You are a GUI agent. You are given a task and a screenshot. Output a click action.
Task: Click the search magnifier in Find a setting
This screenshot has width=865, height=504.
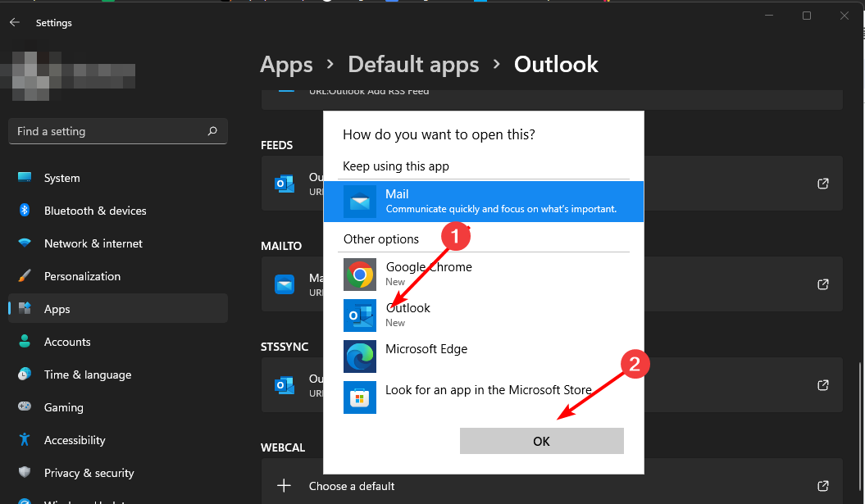[x=212, y=131]
